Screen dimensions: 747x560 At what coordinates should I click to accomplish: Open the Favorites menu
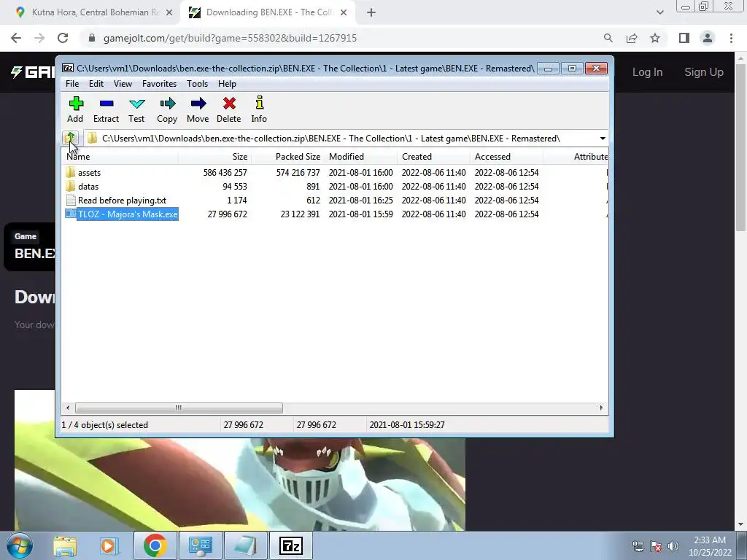click(159, 84)
